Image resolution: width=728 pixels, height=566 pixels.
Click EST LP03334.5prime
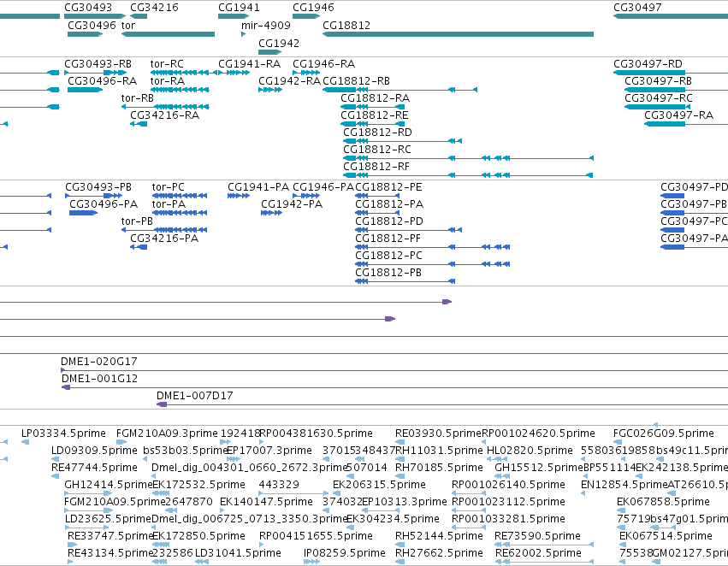(63, 433)
